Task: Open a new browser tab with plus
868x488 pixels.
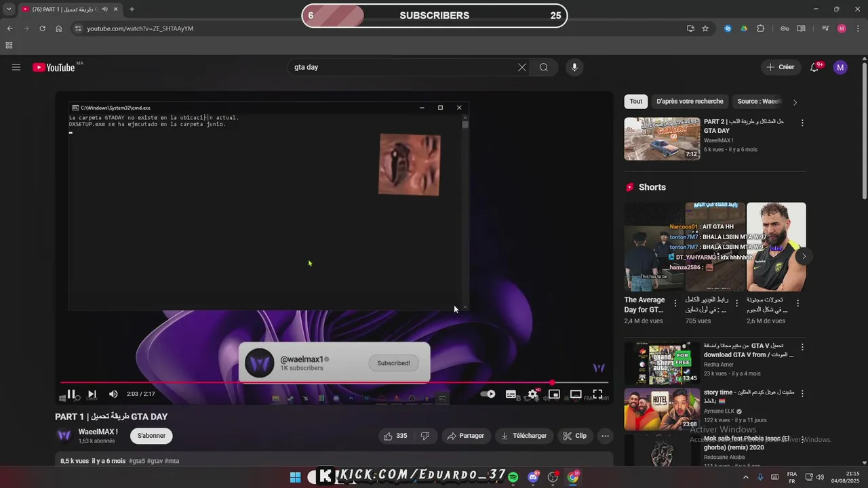Action: [x=132, y=9]
